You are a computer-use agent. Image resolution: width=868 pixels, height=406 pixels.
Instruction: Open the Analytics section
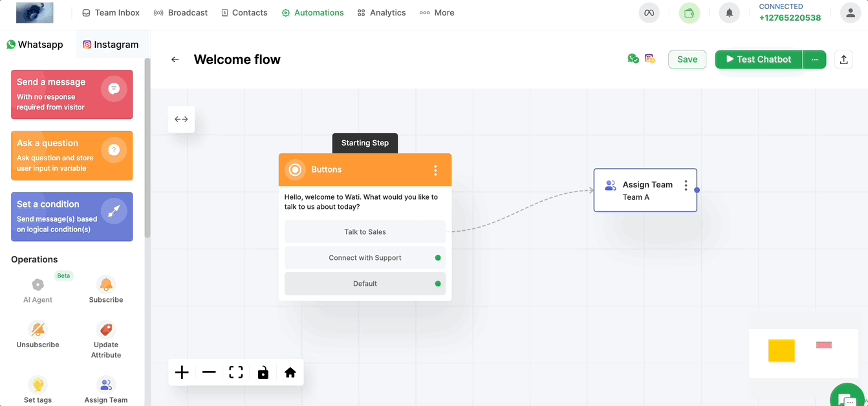click(381, 12)
